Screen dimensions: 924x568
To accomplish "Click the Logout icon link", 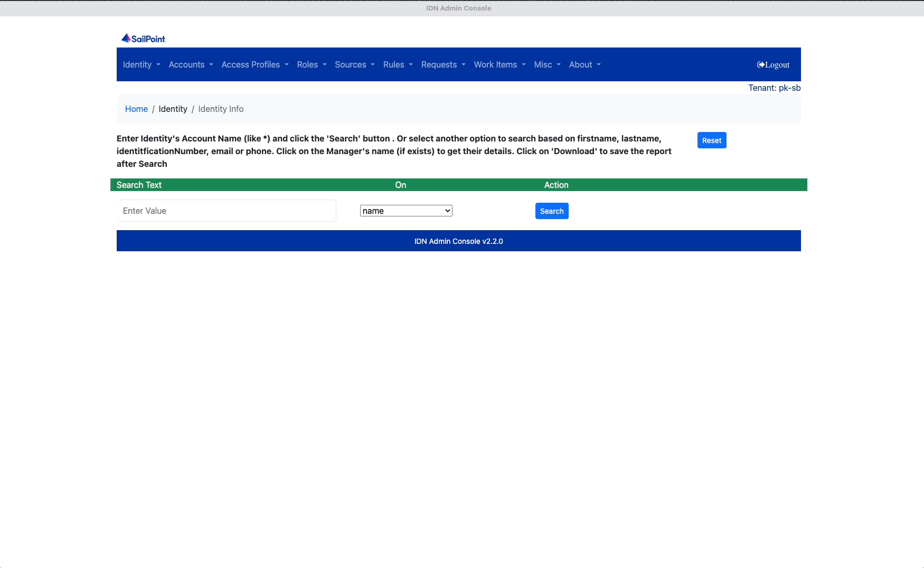I will click(773, 65).
